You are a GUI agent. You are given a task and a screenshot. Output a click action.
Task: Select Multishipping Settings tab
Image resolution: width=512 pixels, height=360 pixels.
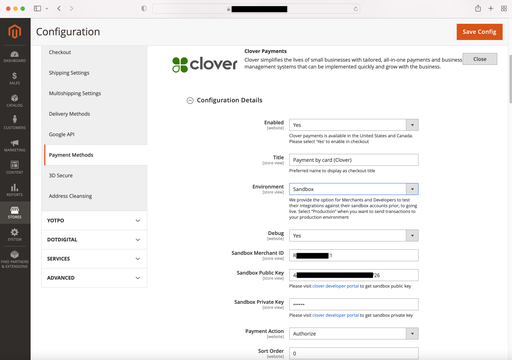[x=94, y=93]
